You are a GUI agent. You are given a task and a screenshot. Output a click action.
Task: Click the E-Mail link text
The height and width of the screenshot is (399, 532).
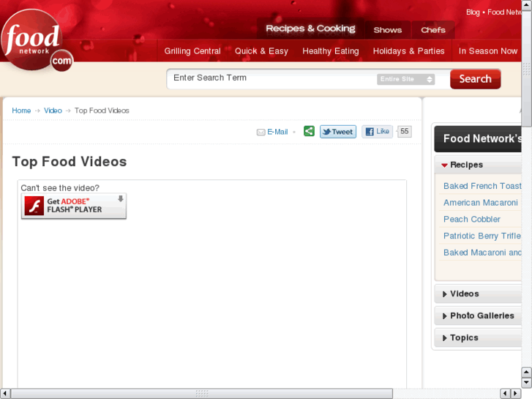coord(277,132)
